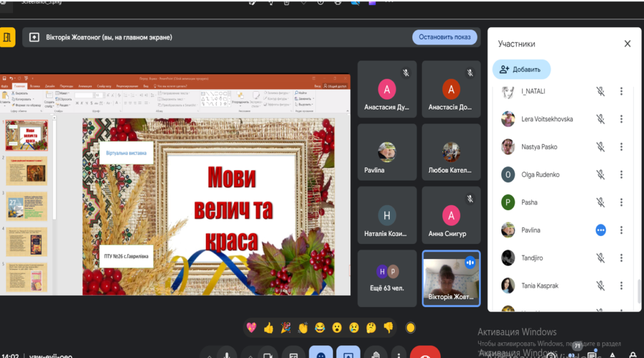Click the red leave call button
Viewport: 644px width, 358px height.
(x=425, y=354)
